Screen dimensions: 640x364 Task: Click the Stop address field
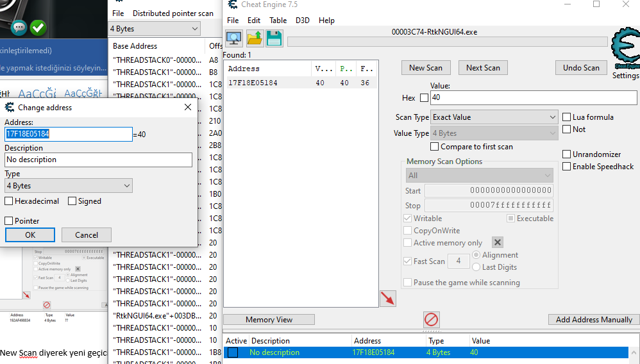click(489, 205)
